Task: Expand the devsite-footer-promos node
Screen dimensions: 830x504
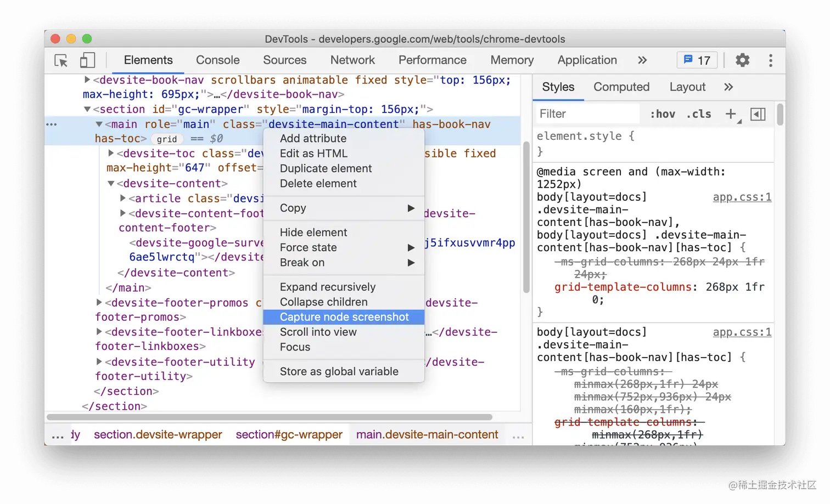Action: (x=99, y=302)
